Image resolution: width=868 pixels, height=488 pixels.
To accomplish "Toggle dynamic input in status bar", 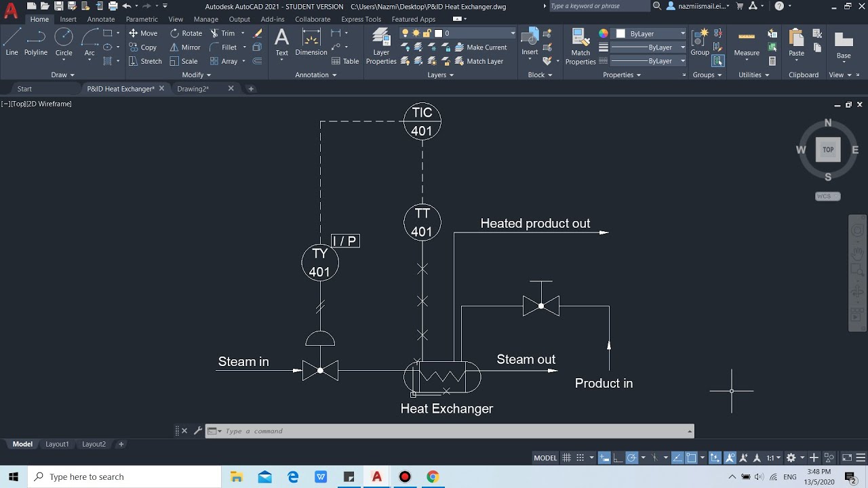I will [x=604, y=457].
